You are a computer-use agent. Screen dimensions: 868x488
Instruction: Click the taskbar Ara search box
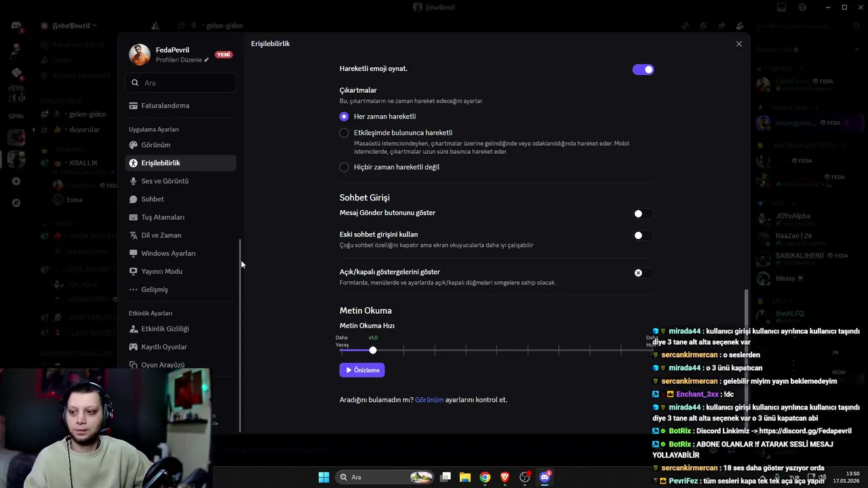tap(384, 477)
